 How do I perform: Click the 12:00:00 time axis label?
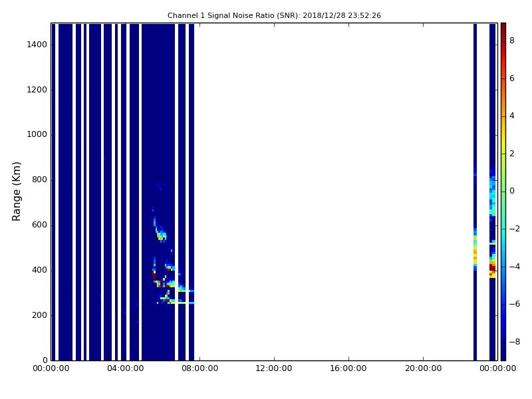click(x=274, y=368)
